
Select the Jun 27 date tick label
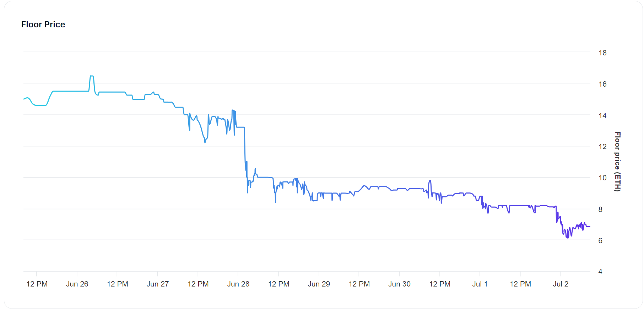(158, 284)
